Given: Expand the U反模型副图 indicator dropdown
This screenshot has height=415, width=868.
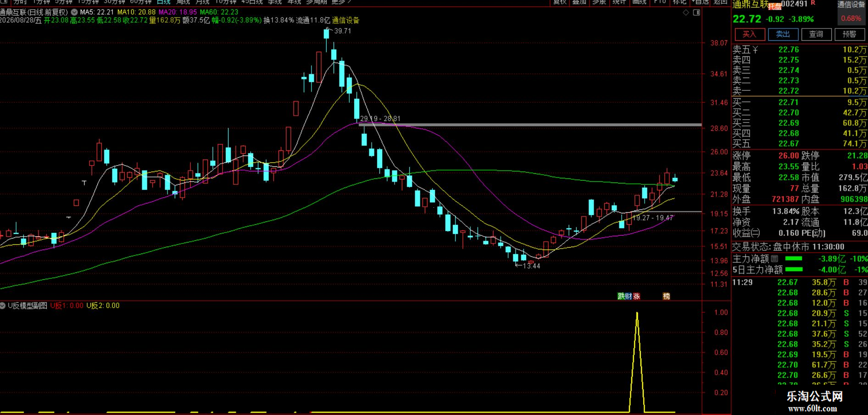Looking at the screenshot, I should 3,305.
